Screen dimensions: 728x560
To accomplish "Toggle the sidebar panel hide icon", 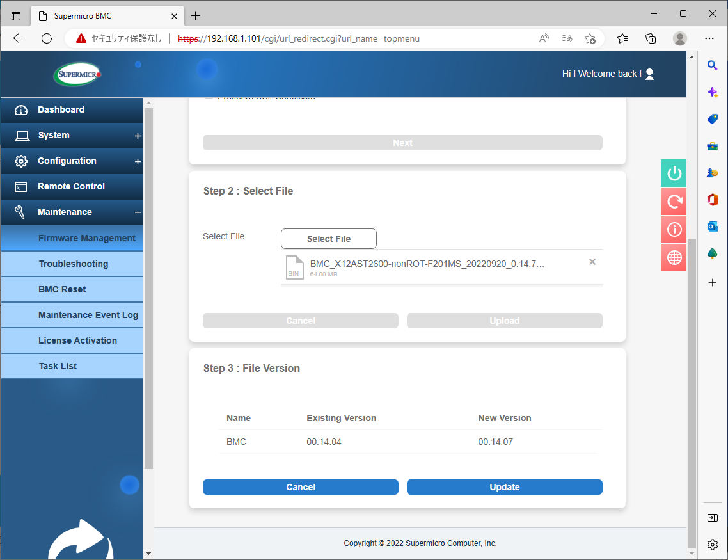I will coord(712,518).
